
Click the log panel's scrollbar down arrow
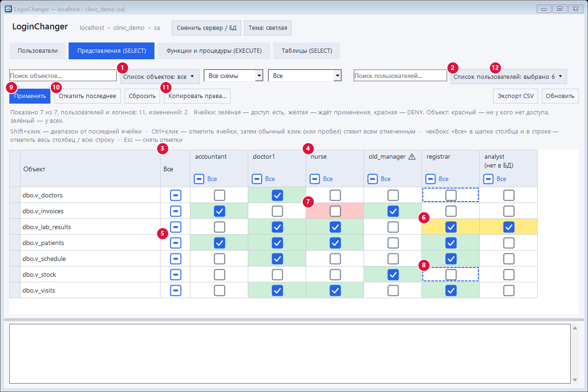click(x=575, y=379)
